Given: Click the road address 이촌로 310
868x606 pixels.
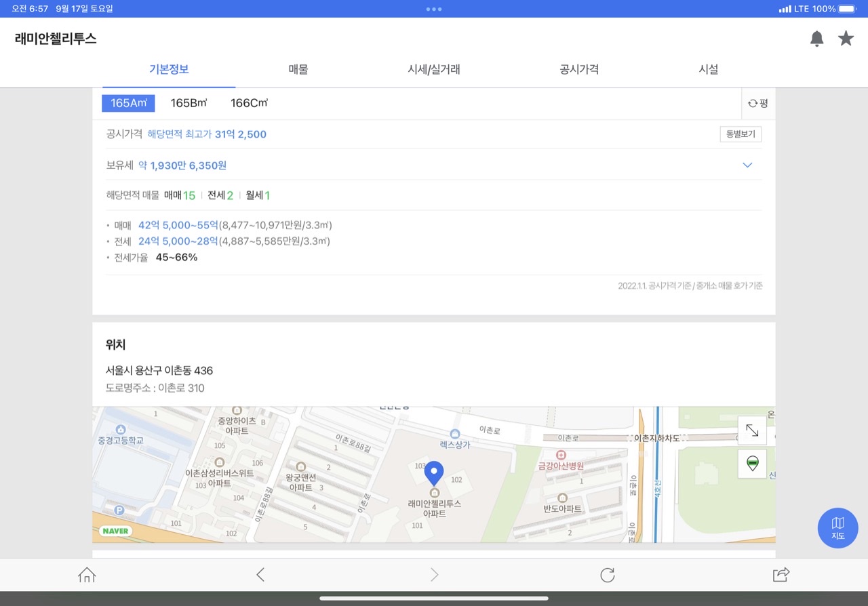Looking at the screenshot, I should tap(181, 388).
